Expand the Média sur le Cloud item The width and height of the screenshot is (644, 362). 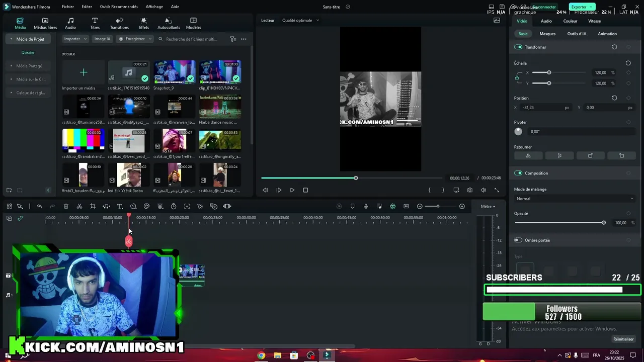tap(12, 79)
